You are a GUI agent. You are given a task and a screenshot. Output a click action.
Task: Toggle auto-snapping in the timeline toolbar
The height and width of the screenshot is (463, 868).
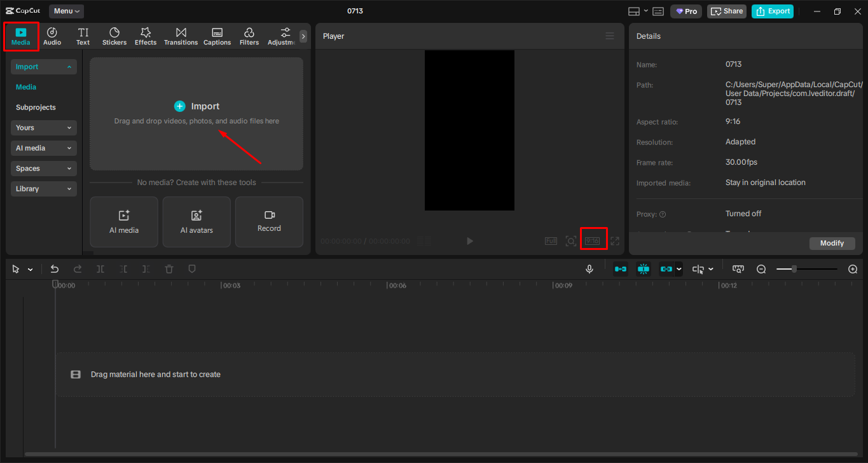tap(620, 268)
